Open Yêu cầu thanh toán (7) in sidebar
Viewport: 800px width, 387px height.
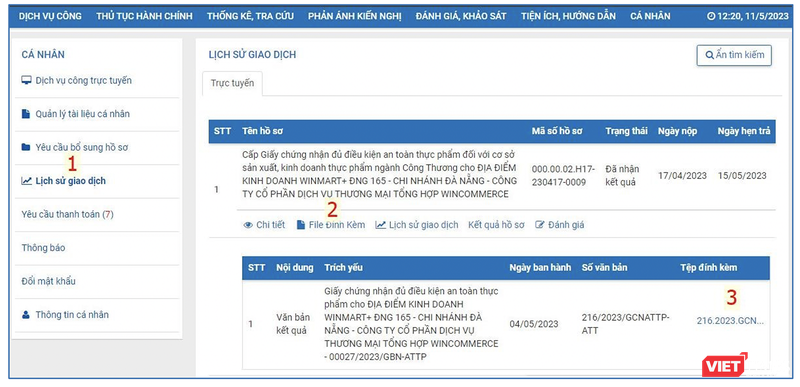pos(67,214)
